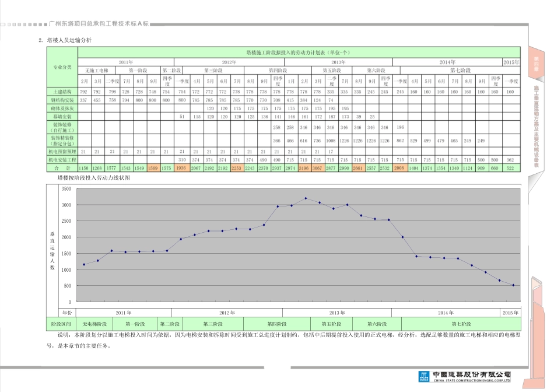Select the chart title 塔楼按阶段投入劳动力线状图
Screen dimensions: 554x392
tap(94, 178)
